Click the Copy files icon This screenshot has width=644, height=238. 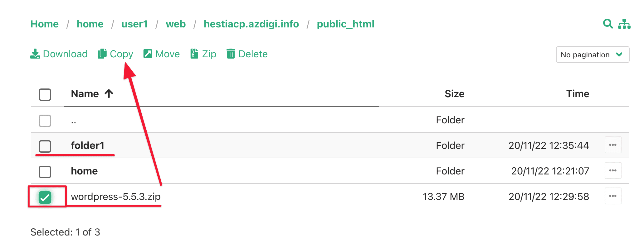pyautogui.click(x=102, y=54)
